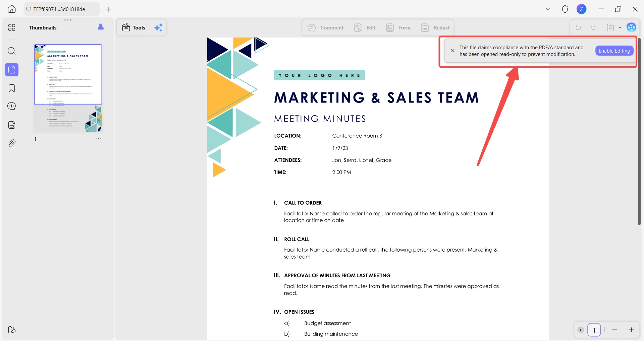644x341 pixels.
Task: Expand the tab list chevron at top
Action: pos(548,9)
